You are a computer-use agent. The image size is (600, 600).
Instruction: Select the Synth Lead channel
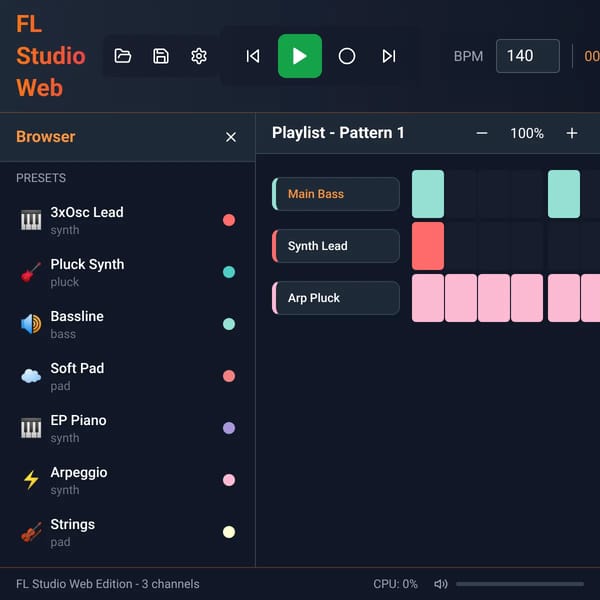click(336, 246)
